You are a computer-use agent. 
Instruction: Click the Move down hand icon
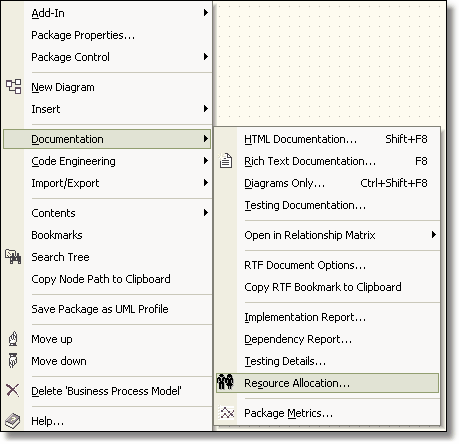pos(13,361)
